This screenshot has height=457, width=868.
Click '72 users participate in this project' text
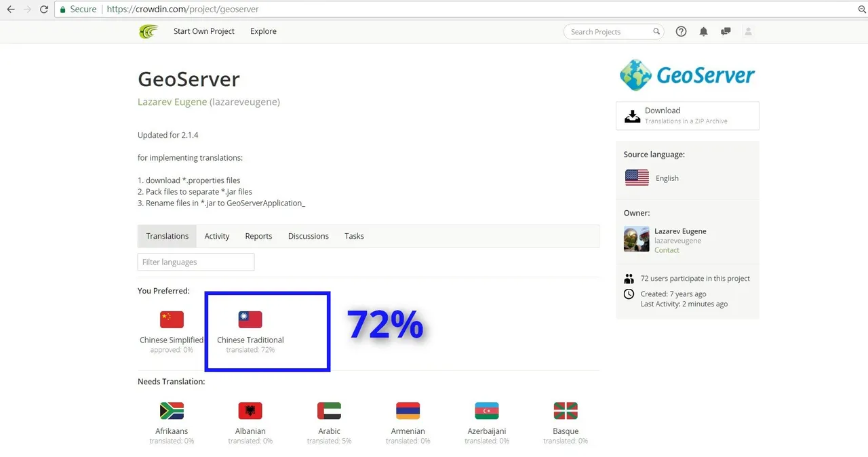695,279
